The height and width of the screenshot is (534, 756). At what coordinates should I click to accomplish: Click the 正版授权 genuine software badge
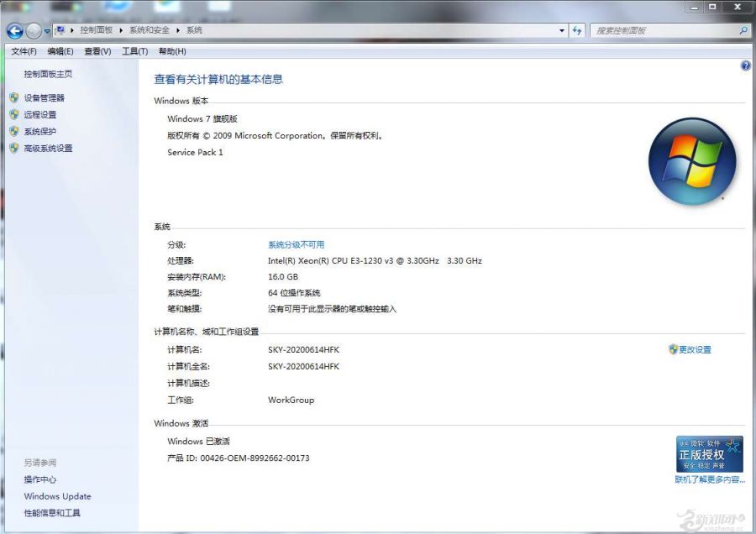[x=709, y=454]
